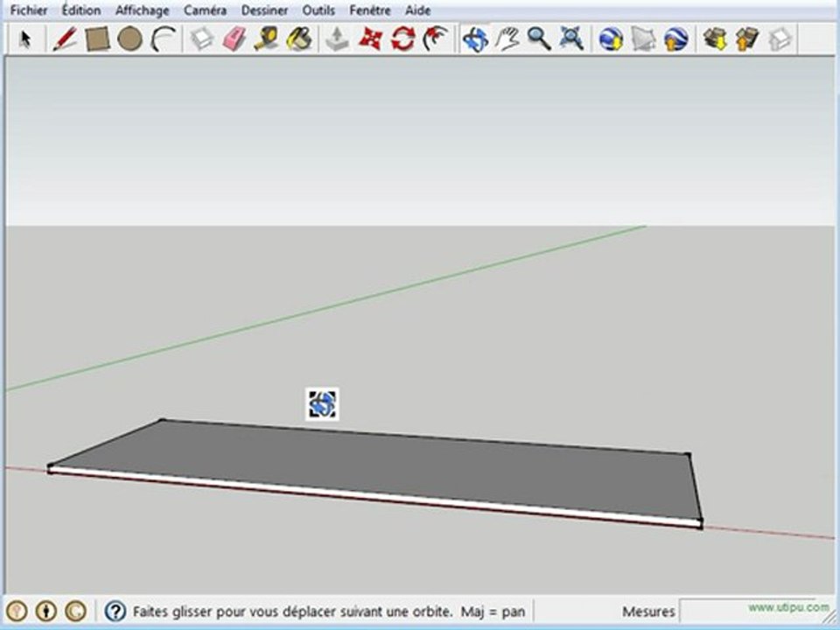
Task: Open the Outils menu
Action: click(318, 10)
